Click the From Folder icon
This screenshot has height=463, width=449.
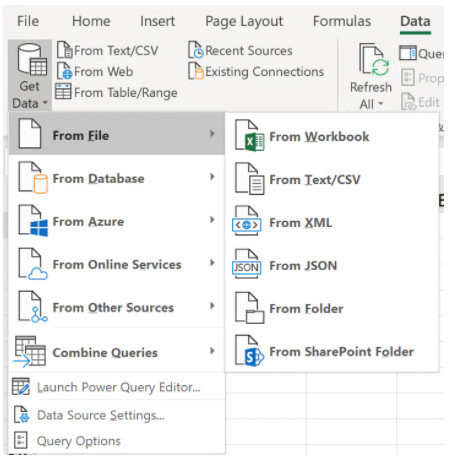tap(249, 308)
